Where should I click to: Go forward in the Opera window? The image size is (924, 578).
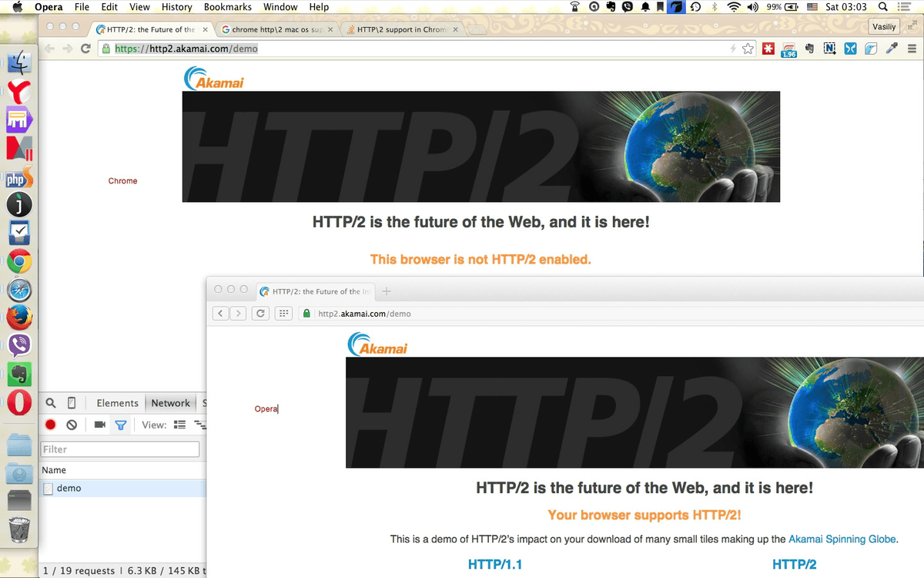(239, 314)
